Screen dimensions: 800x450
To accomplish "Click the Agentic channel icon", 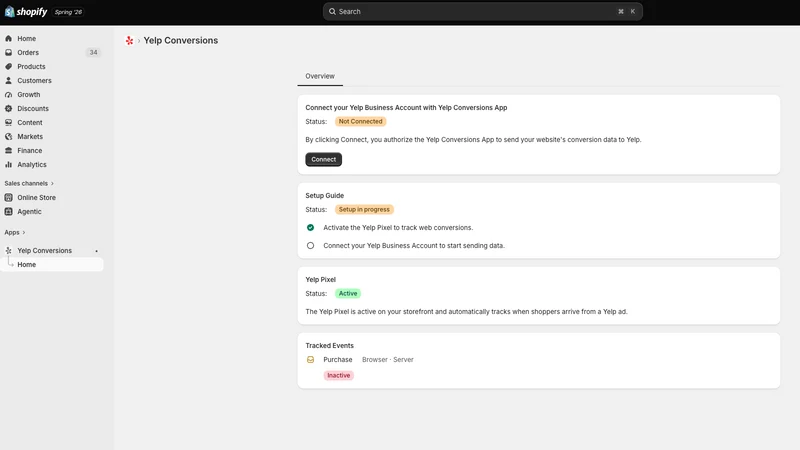I will [9, 212].
